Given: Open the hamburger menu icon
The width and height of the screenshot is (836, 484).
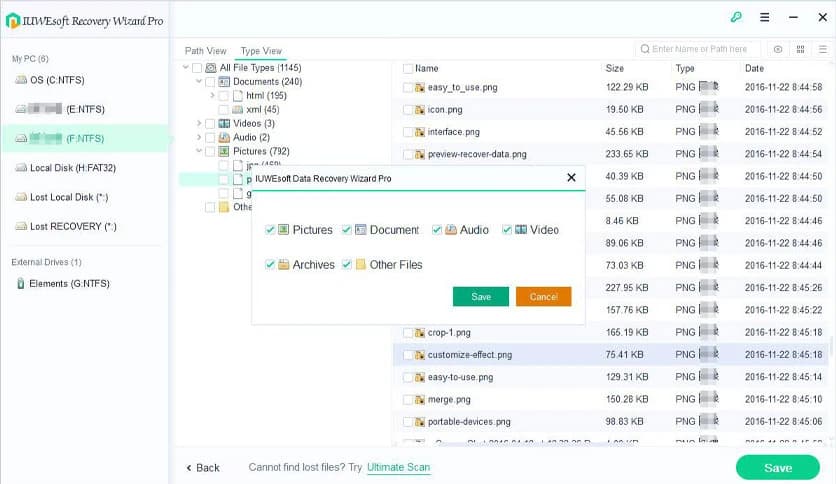Looking at the screenshot, I should (765, 17).
